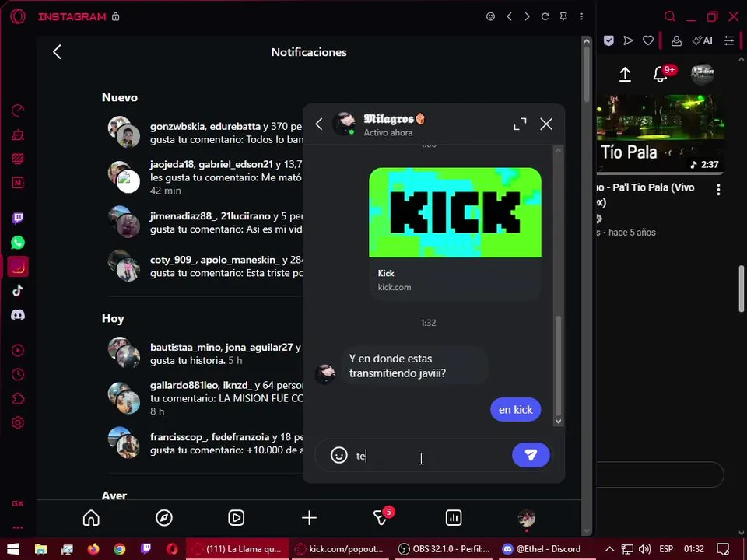This screenshot has height=560, width=747.
Task: Open Settings gear icon in sidebar
Action: click(18, 422)
